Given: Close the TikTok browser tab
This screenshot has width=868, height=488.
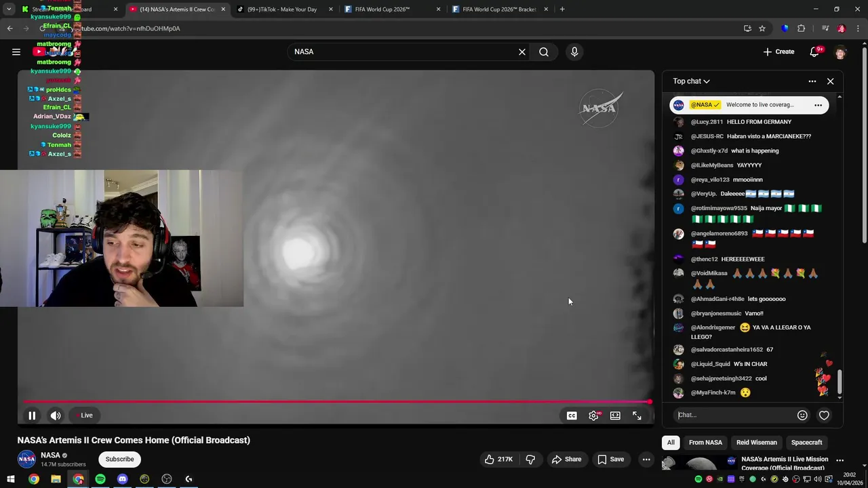Looking at the screenshot, I should click(x=331, y=9).
